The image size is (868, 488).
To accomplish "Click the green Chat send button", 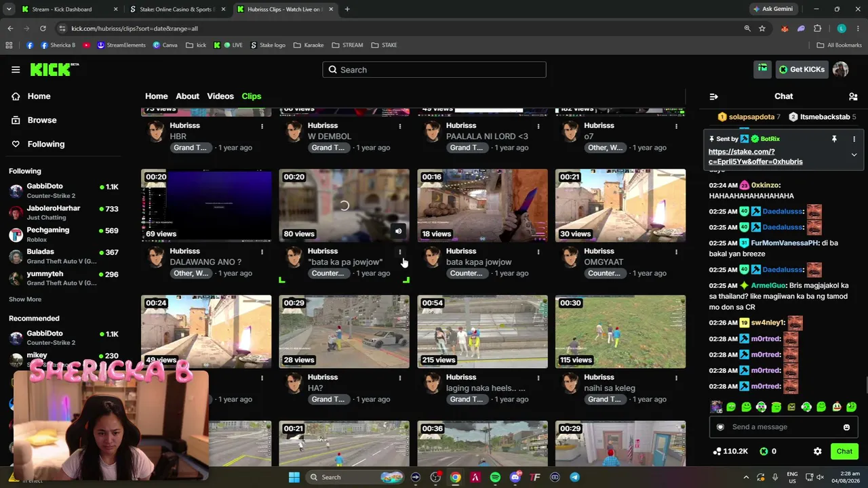I will pos(844,451).
